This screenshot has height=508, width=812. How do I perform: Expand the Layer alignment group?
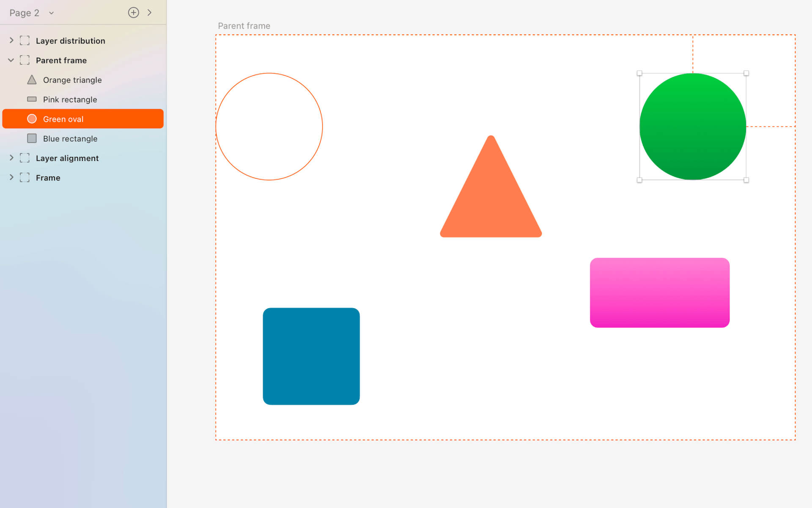coord(11,158)
